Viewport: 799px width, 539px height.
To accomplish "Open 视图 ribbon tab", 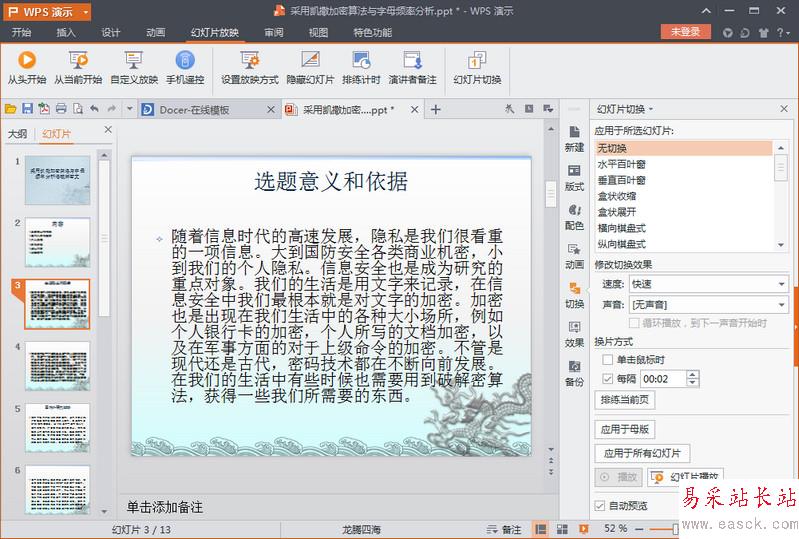I will [x=318, y=33].
